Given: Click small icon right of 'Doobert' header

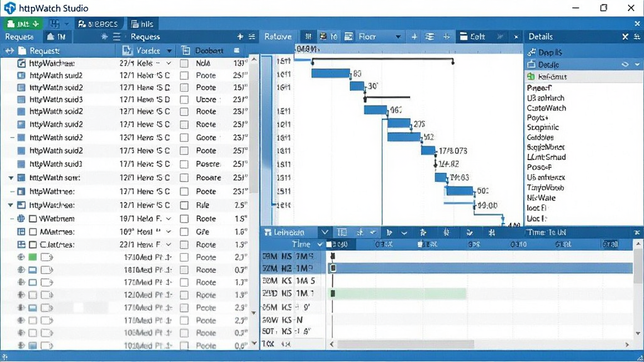Looking at the screenshot, I should (236, 50).
